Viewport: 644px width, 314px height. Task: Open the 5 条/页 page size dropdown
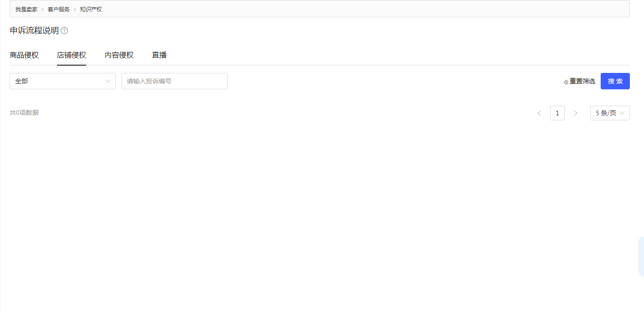coord(610,113)
